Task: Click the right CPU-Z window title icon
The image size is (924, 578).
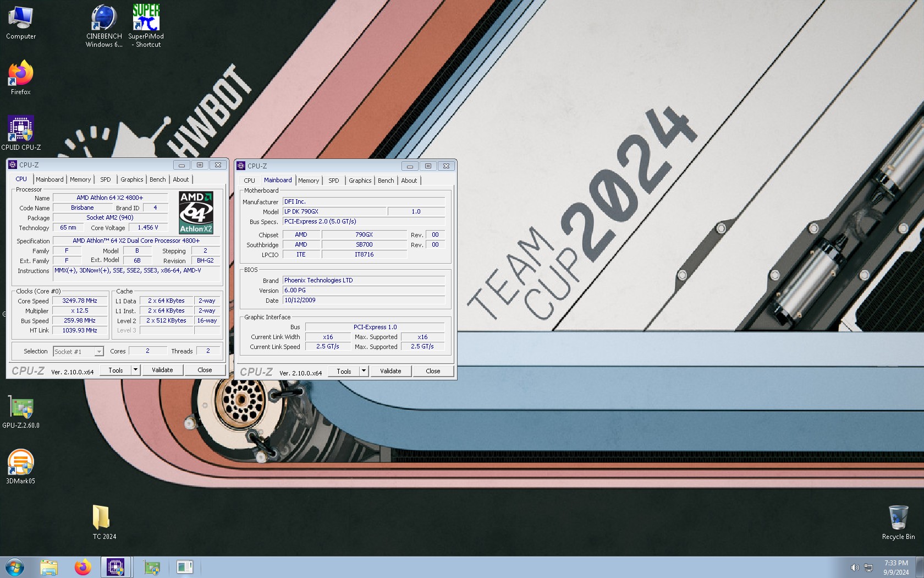Action: pos(241,166)
